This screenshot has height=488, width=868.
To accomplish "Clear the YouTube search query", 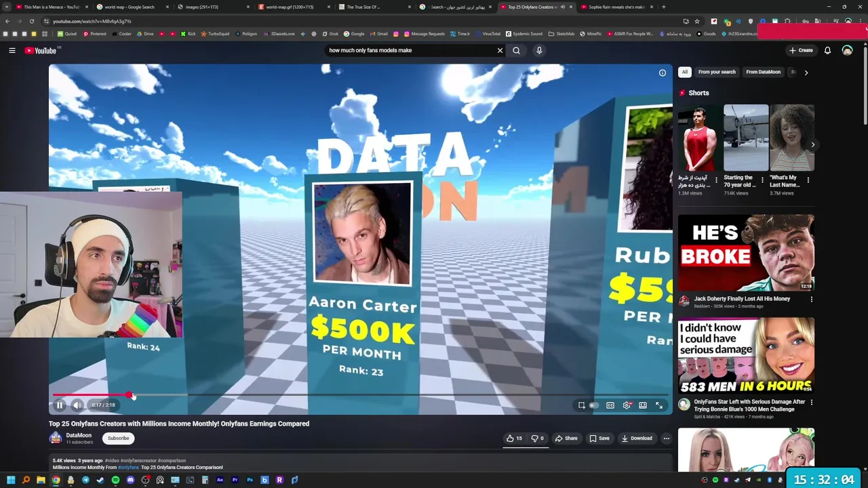I will click(x=500, y=50).
